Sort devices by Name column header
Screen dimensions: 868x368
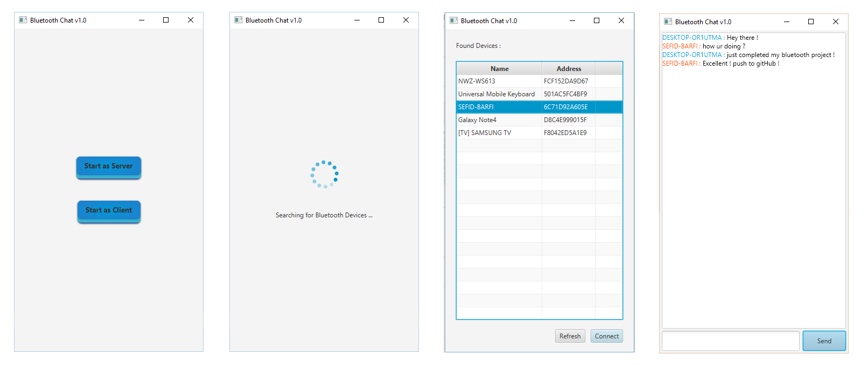pos(499,69)
